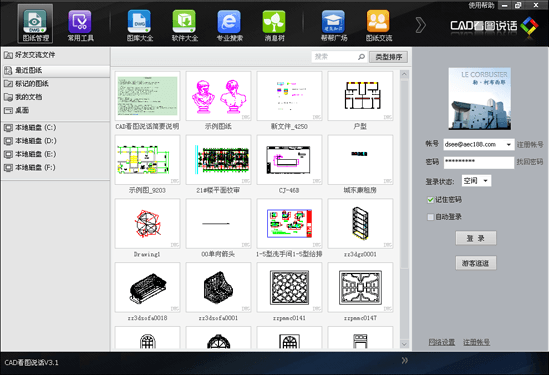The image size is (549, 375).
Task: Open the 软件大全 software collection icon
Action: [184, 25]
